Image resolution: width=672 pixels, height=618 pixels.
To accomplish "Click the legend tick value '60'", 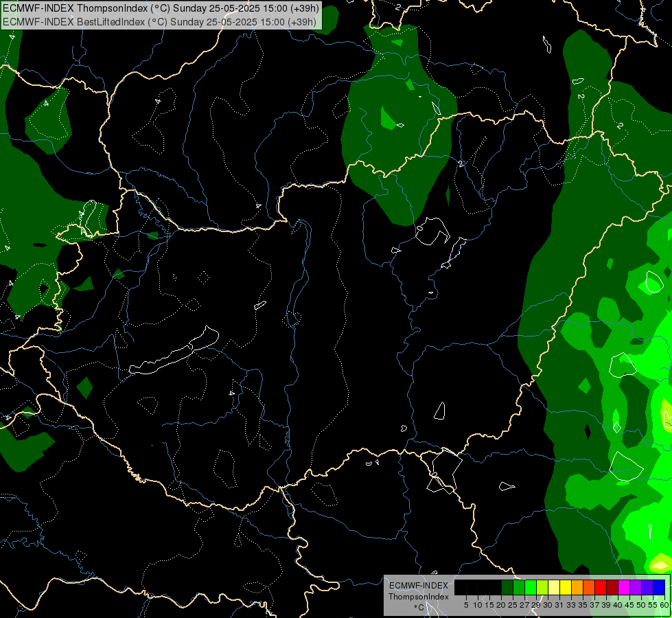I will coord(664,605).
